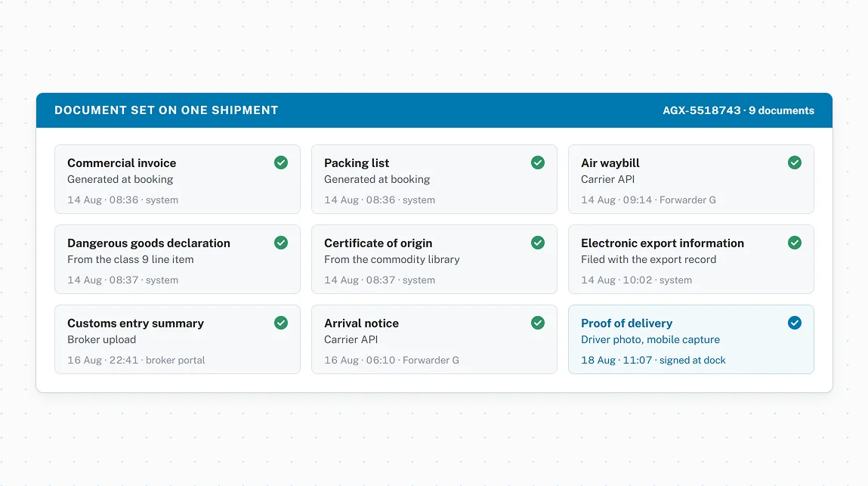Click 'Driver photo, mobile capture' text
Screen dimensions: 868x486
(650, 339)
